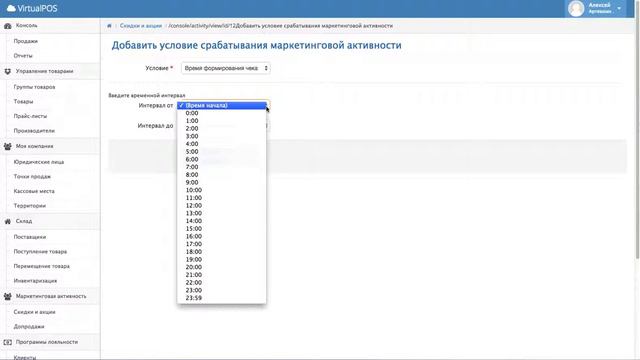Expand the user account dropdown arrow

(x=619, y=9)
